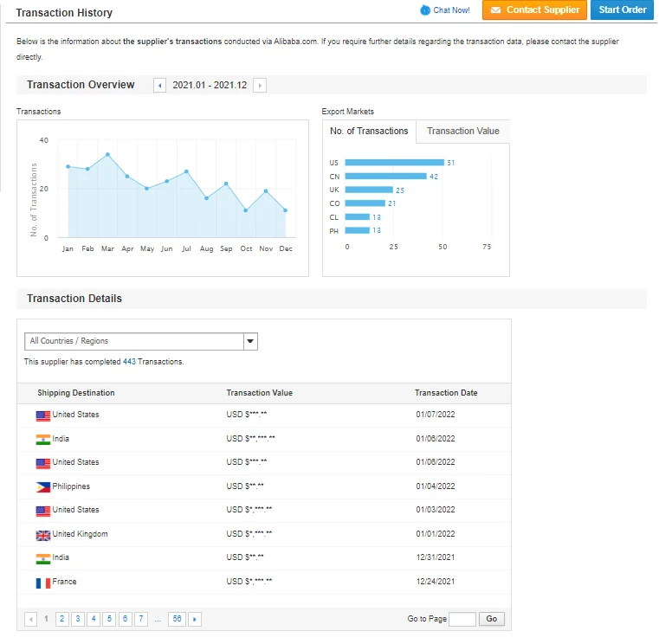Image resolution: width=659 pixels, height=644 pixels.
Task: Focus the Go to Page input field
Action: coord(462,619)
